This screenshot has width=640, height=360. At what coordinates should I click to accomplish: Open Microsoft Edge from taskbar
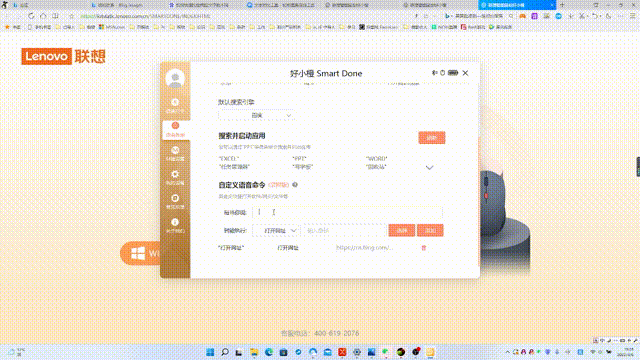click(269, 352)
